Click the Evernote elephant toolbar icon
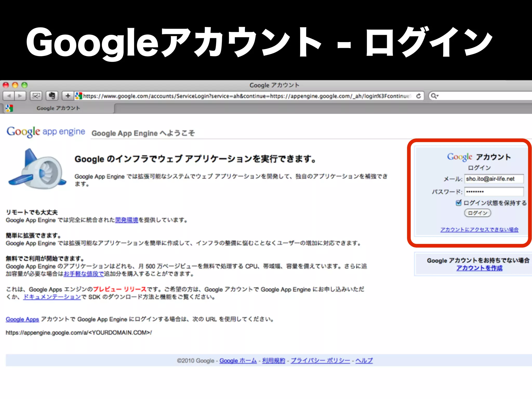 point(52,96)
